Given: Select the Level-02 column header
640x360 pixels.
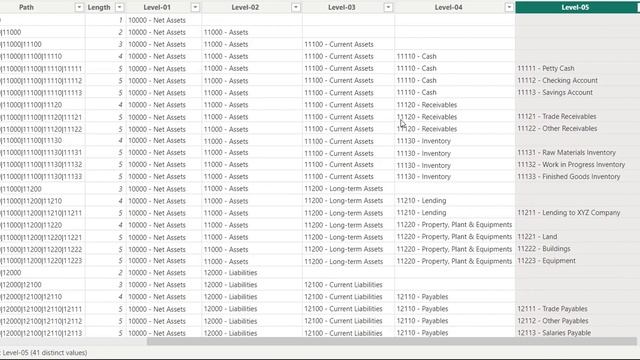Looking at the screenshot, I should click(x=245, y=7).
